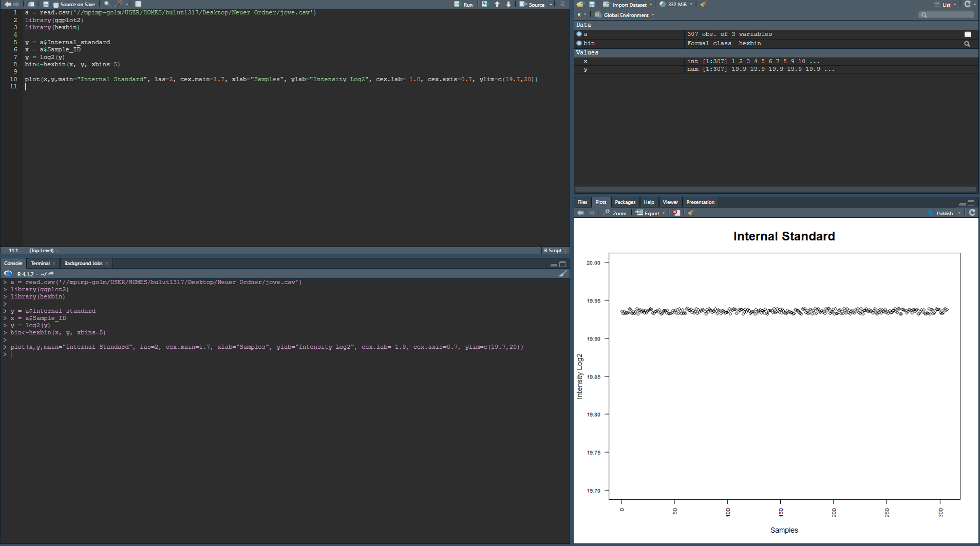980x546 pixels.
Task: Open the Export plot dropdown
Action: (651, 213)
